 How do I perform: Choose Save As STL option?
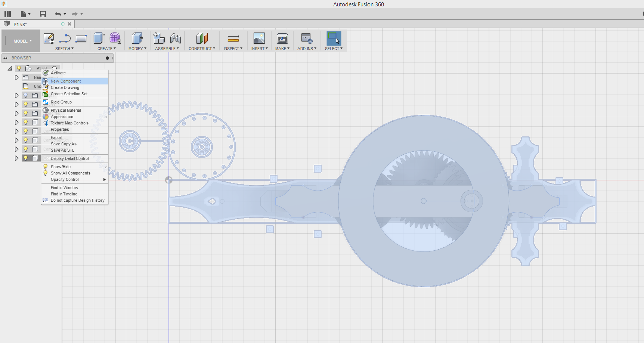click(x=75, y=150)
